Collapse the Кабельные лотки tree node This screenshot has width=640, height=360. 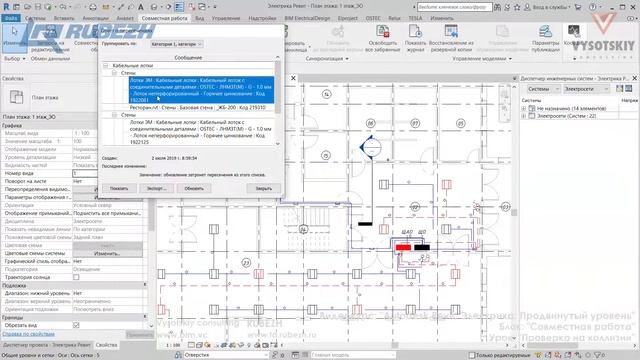[x=106, y=65]
